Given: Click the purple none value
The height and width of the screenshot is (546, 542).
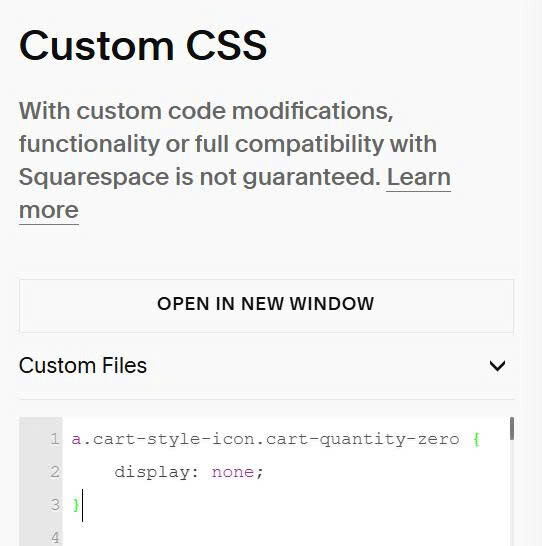Looking at the screenshot, I should tap(233, 473).
